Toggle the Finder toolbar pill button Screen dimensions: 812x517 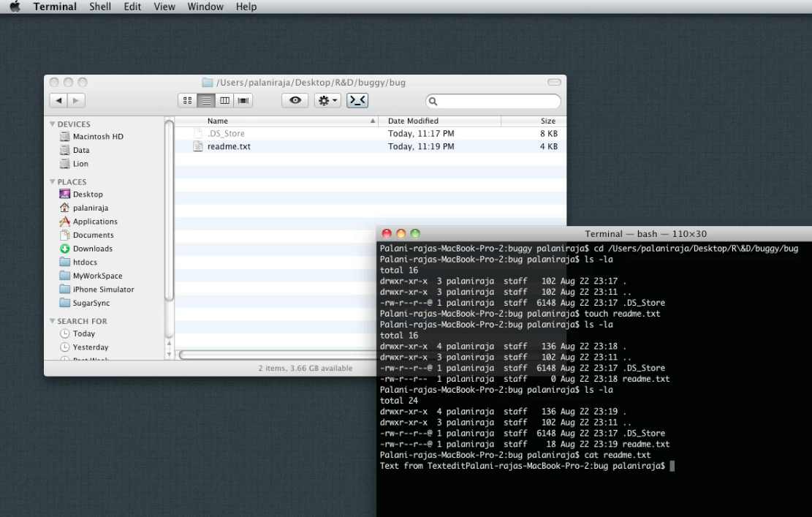(x=554, y=83)
